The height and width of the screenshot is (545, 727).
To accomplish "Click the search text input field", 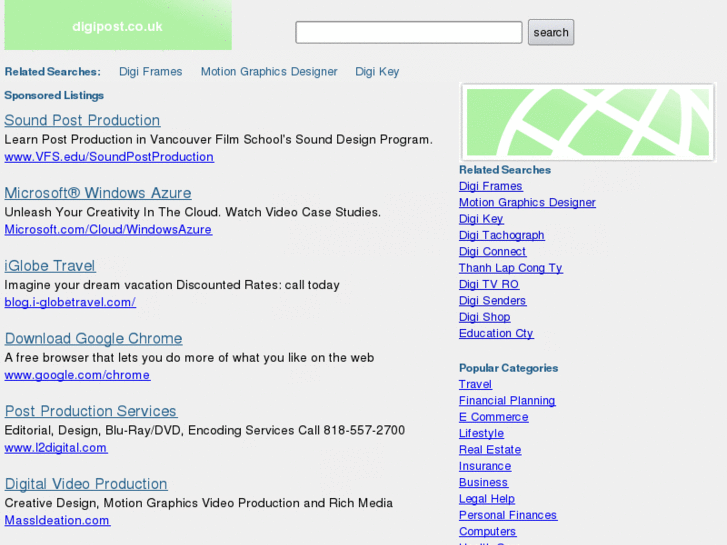I will (408, 32).
